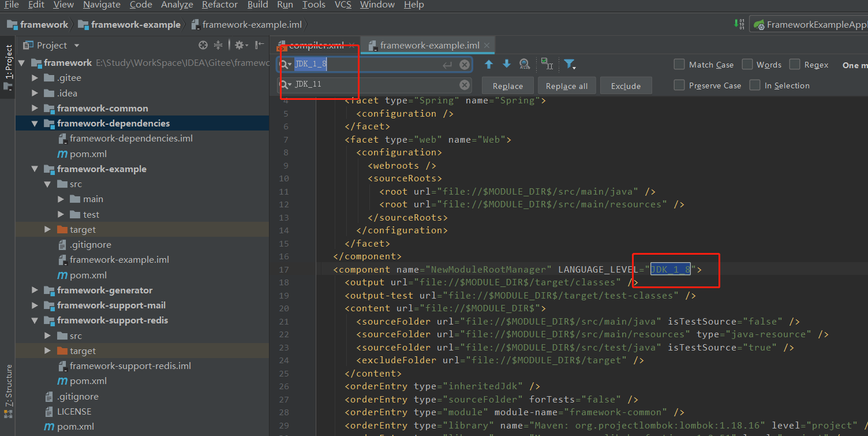Expand the framework-generator module

point(35,290)
